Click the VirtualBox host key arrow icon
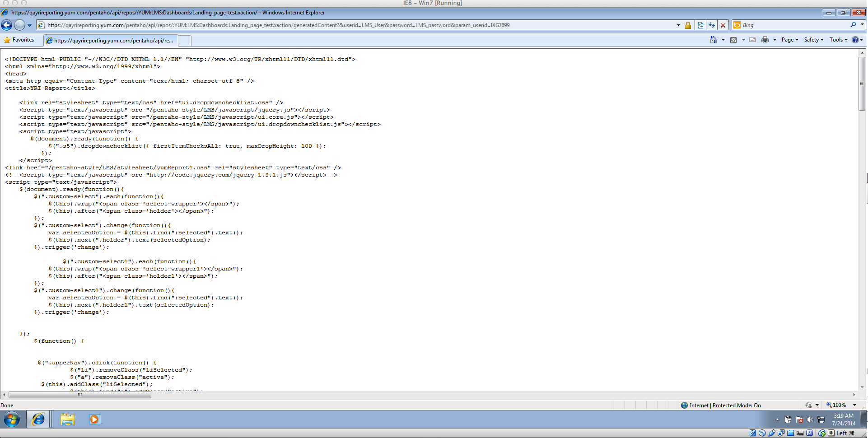 831,433
